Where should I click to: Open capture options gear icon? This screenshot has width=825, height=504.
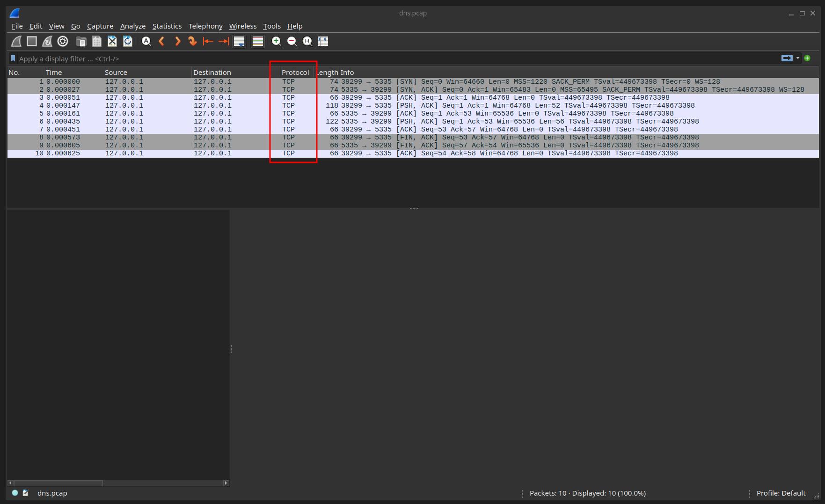(x=63, y=41)
